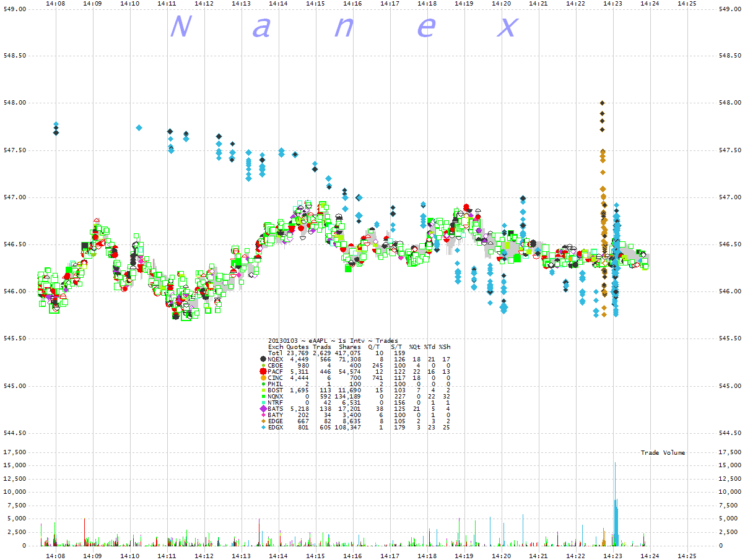Select the EDGX blue diamond legend marker
Viewport: 745px width, 560px height.
pyautogui.click(x=264, y=427)
